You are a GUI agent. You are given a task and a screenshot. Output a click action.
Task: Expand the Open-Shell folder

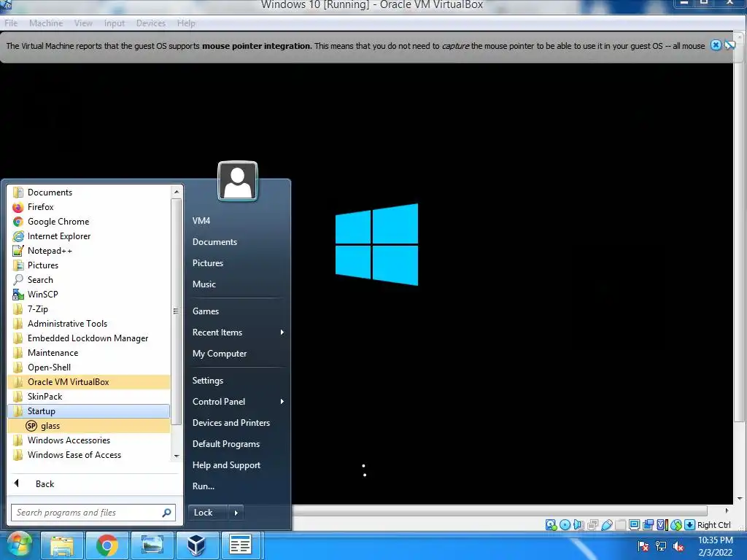(x=89, y=367)
